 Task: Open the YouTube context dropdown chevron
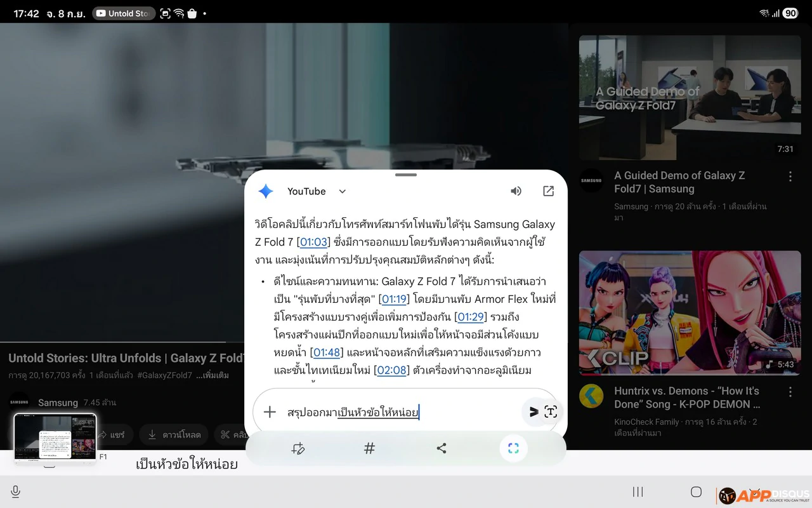click(343, 192)
